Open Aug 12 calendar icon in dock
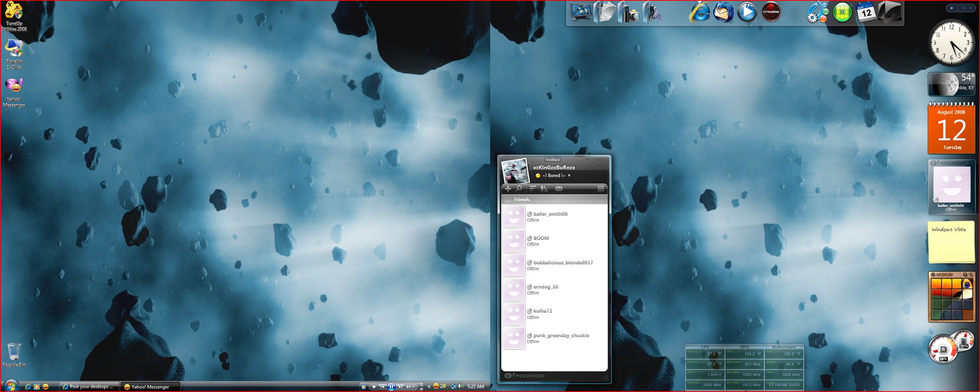The image size is (980, 392). 866,12
